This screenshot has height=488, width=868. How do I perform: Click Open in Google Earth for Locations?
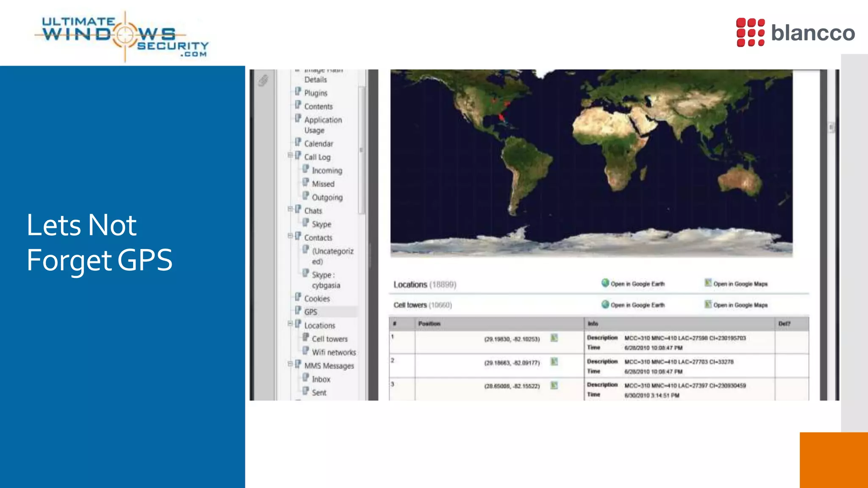(637, 284)
